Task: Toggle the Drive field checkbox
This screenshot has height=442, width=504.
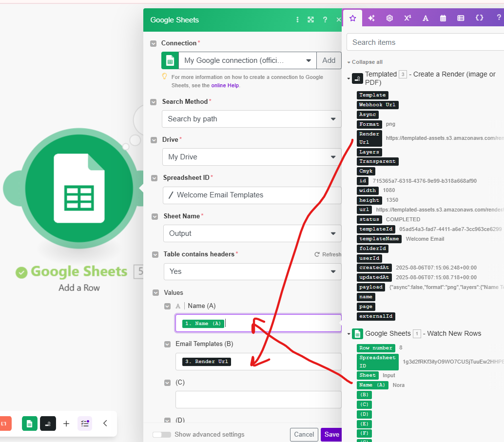Action: click(x=154, y=140)
